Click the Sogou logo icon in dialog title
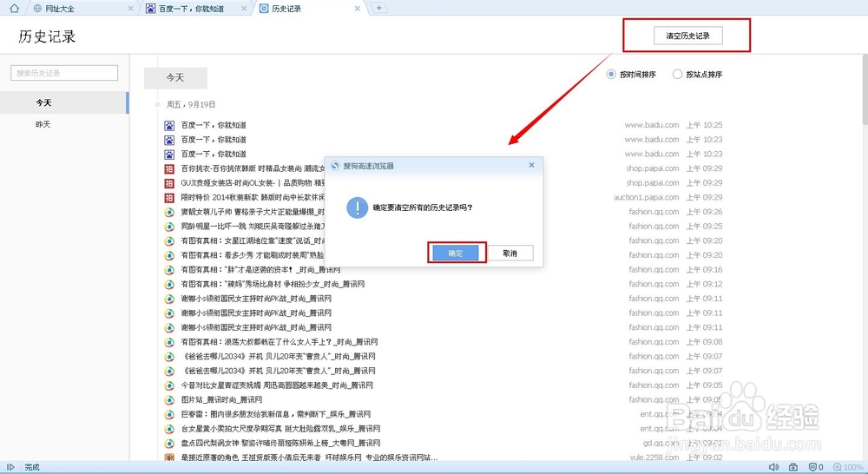 [335, 166]
